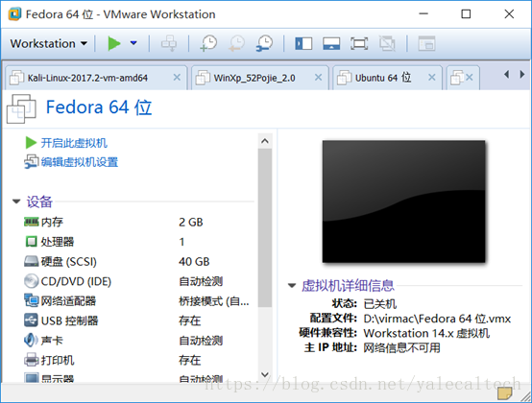Take a snapshot with the clock-plus icon
Screen dimensions: 532x403
click(x=208, y=43)
